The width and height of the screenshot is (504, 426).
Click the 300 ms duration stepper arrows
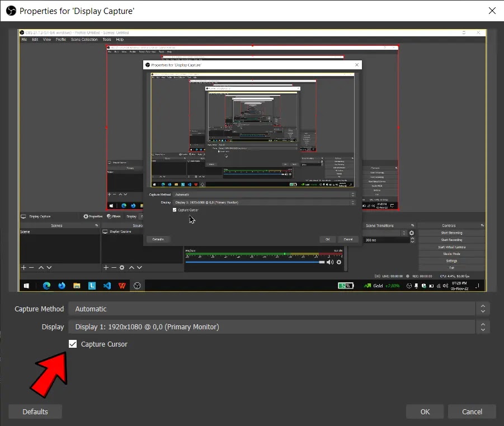pyautogui.click(x=412, y=240)
